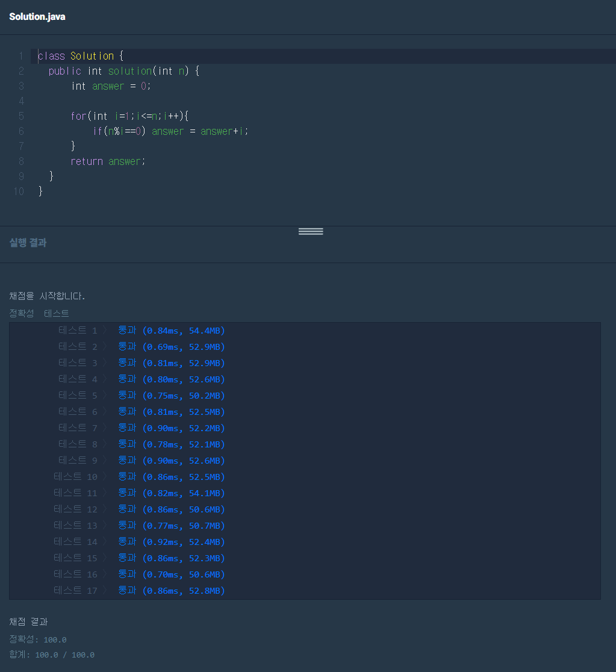Select the Solution.java file tab
Image resolution: width=616 pixels, height=672 pixels.
[37, 17]
